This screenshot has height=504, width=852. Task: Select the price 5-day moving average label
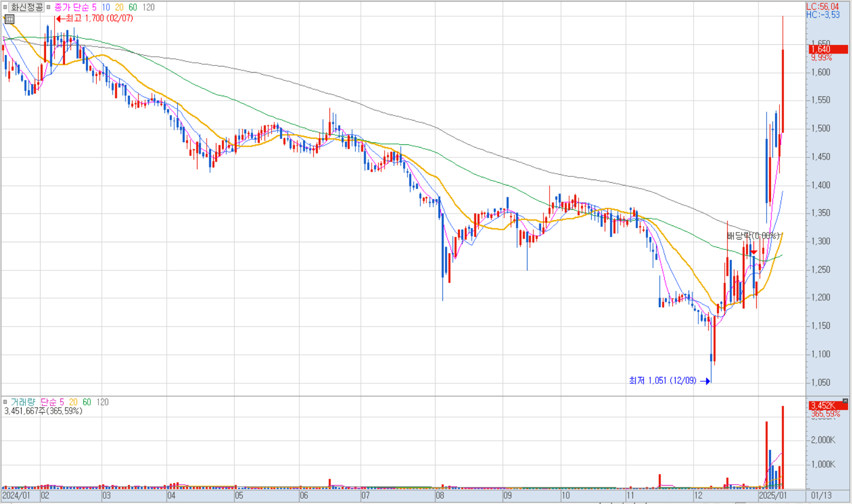coord(94,7)
